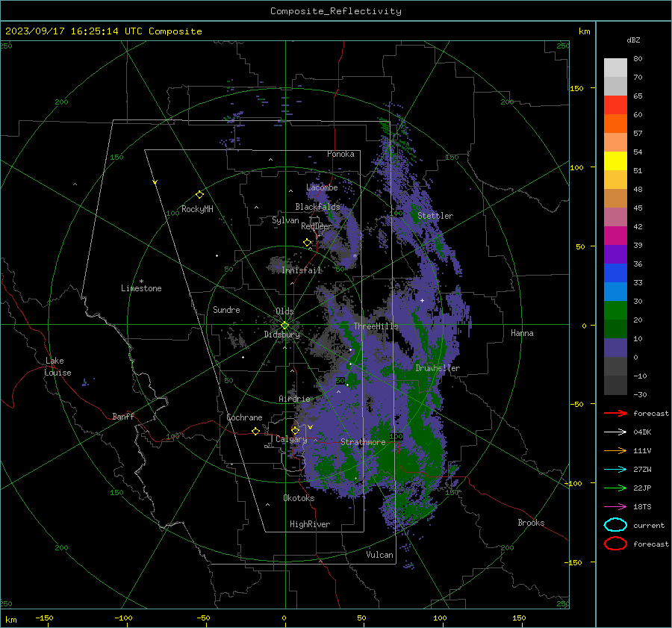The image size is (672, 628).
Task: Click the Cochrane map label
Action: (244, 417)
